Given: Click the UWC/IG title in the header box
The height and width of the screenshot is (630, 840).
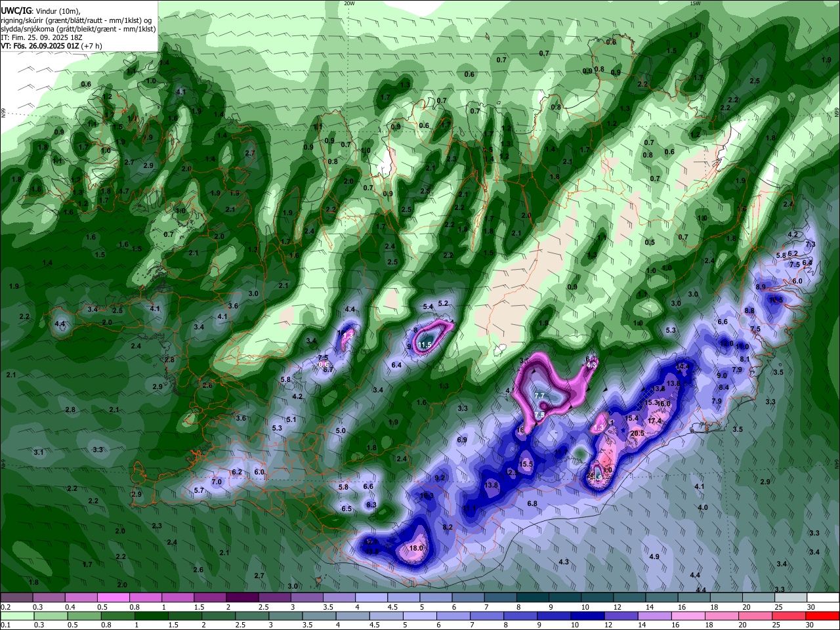Looking at the screenshot, I should pyautogui.click(x=15, y=10).
